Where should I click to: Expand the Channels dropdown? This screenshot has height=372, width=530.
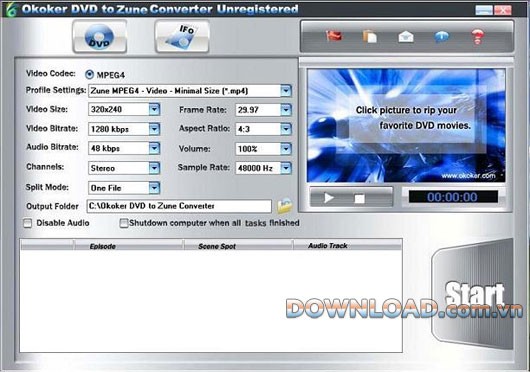coord(154,168)
